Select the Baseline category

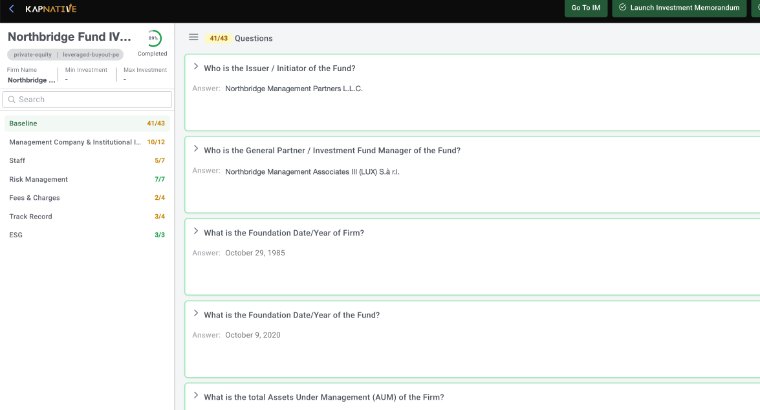(87, 124)
